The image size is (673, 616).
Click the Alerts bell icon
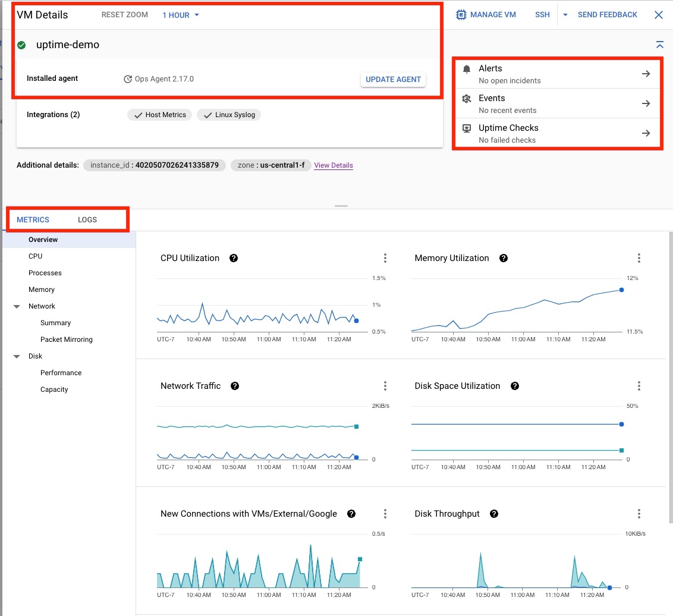coord(466,68)
